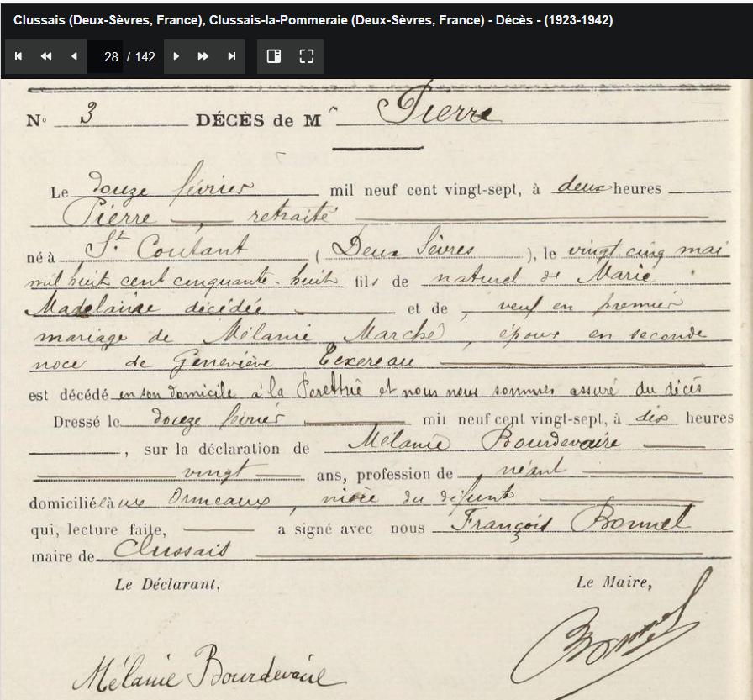Click the printed 'DÉCÈS de M' heading
The height and width of the screenshot is (700, 753).
point(258,121)
